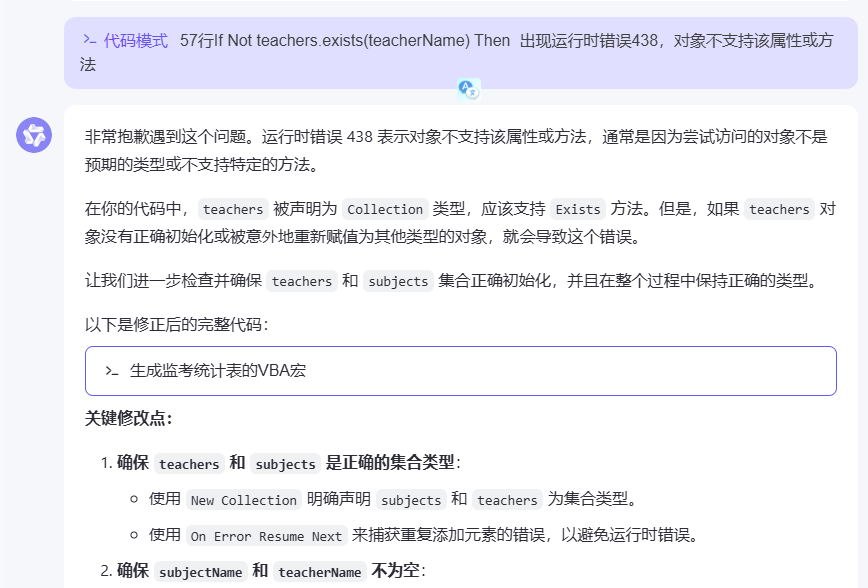Click the 'Exists' inline code chip

(x=578, y=209)
